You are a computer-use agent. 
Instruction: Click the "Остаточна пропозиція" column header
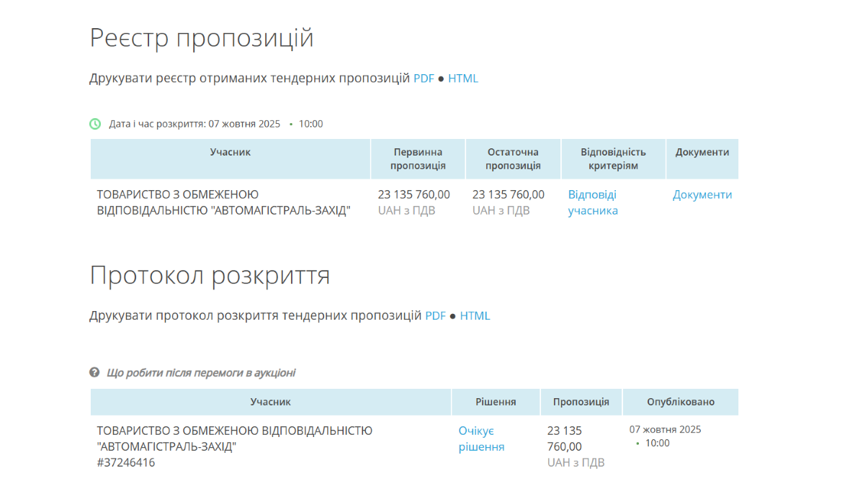click(513, 158)
